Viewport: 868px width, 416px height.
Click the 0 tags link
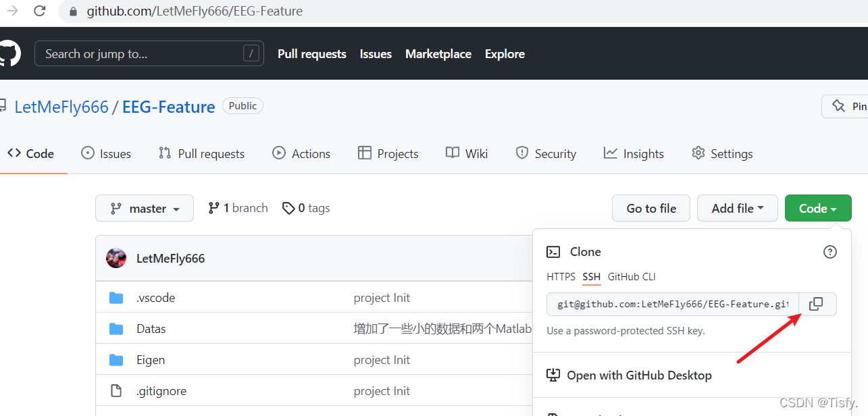[x=306, y=208]
